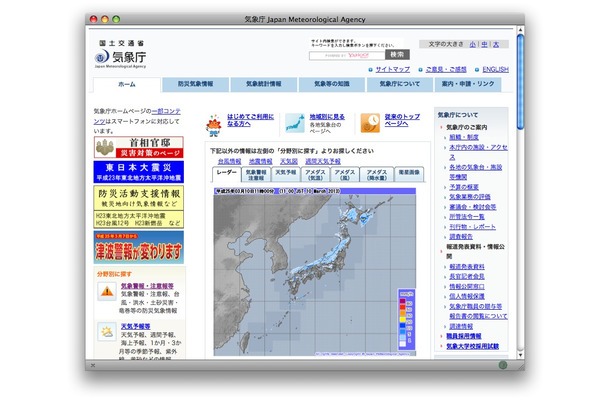Click the warning triangle icon beside 気象警報・注意報等
The image size is (610, 400).
[x=107, y=291]
